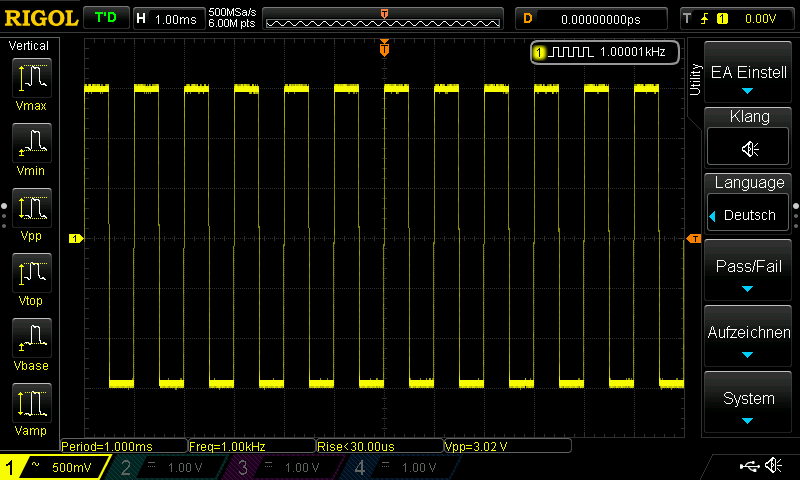Open the Pass/Fail submenu
This screenshot has height=480, width=800.
(x=749, y=272)
